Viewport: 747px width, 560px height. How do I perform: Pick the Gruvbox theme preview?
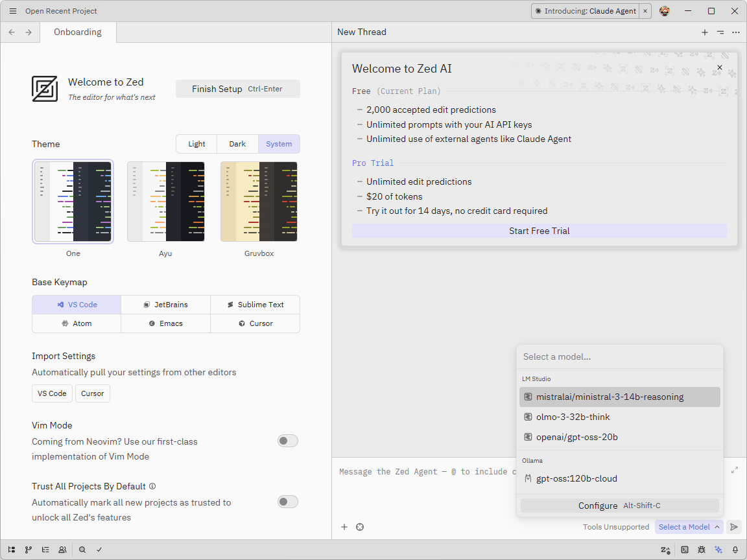(259, 202)
